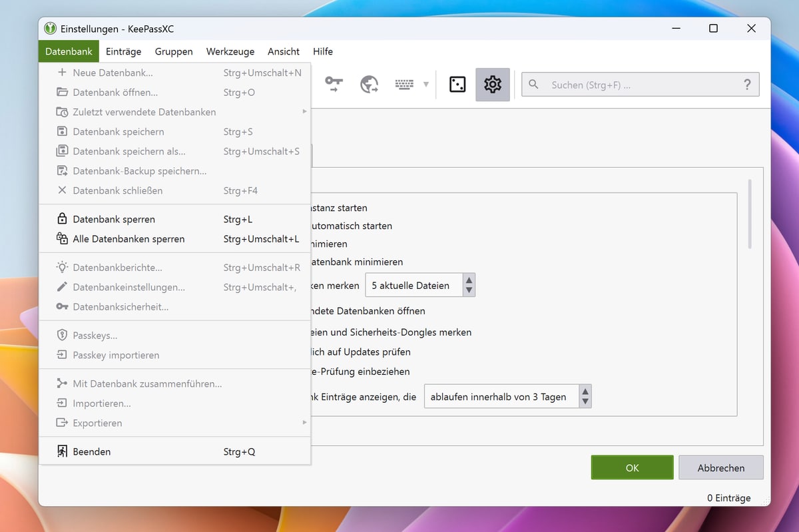This screenshot has width=799, height=532.
Task: Choose Neue Datenbank... from the menu
Action: coord(175,73)
